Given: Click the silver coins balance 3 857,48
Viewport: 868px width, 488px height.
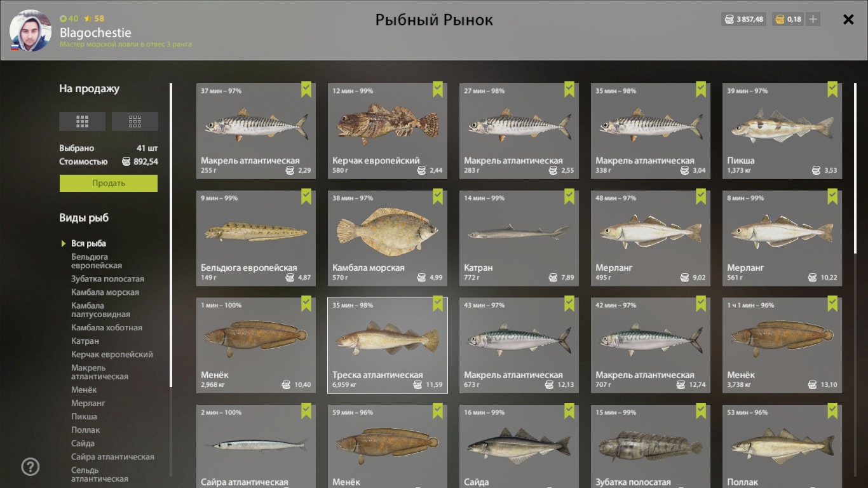Looking at the screenshot, I should click(745, 19).
